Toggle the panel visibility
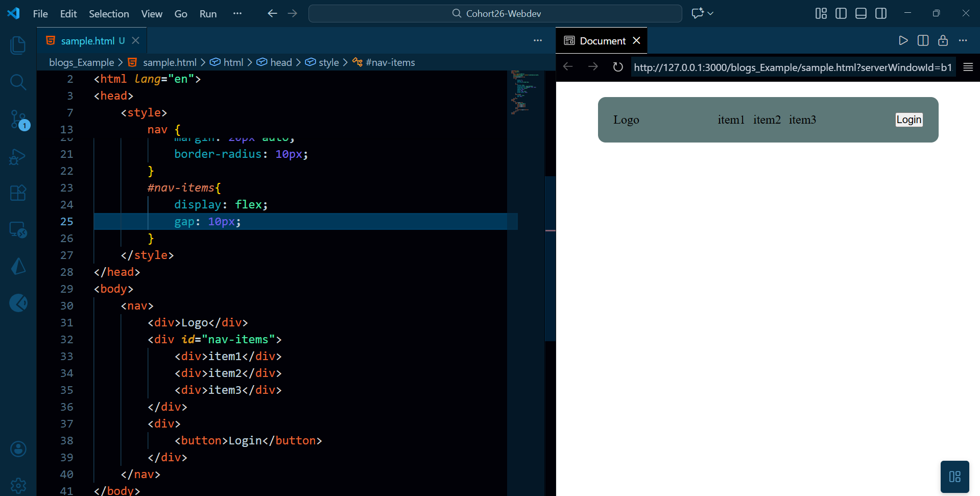The height and width of the screenshot is (496, 980). pyautogui.click(x=861, y=13)
